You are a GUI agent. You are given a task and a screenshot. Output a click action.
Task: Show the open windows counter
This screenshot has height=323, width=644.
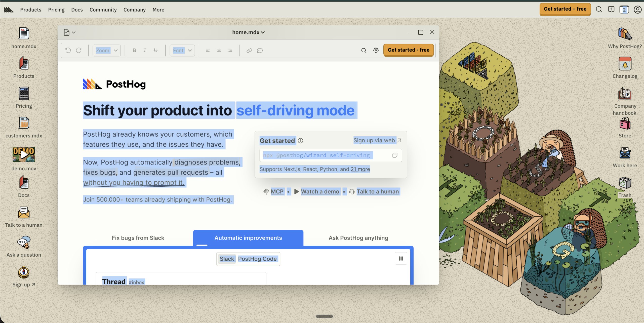(x=624, y=10)
